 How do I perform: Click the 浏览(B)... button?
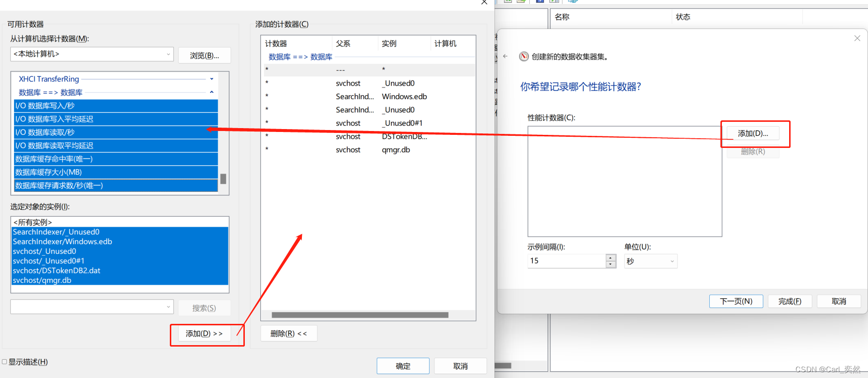(x=204, y=56)
